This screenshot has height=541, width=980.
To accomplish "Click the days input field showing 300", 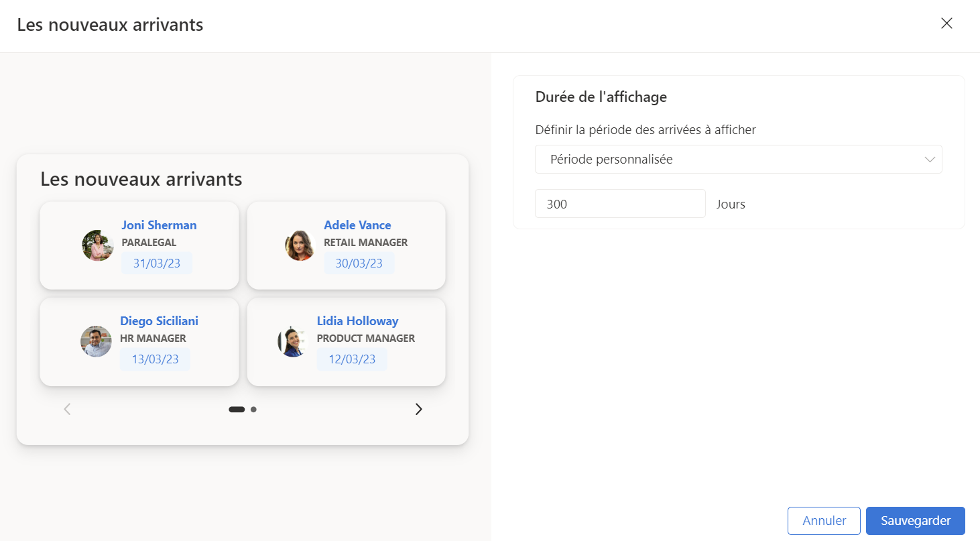I will click(x=620, y=204).
